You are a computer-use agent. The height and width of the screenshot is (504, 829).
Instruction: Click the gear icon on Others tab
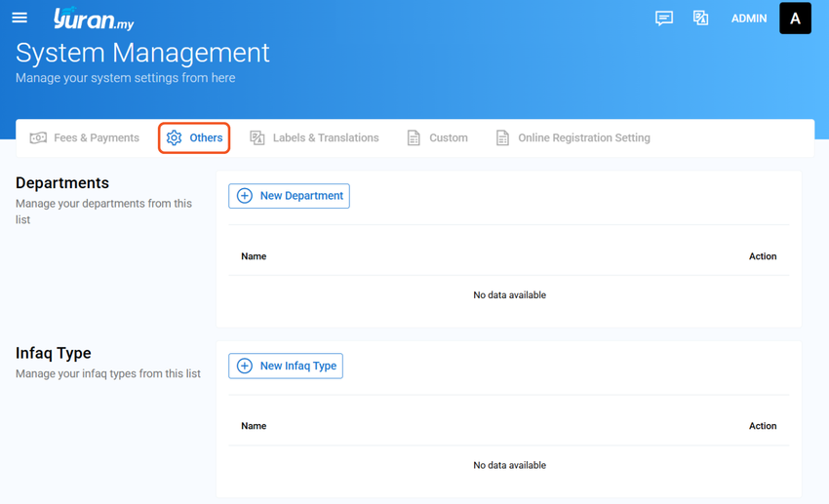click(174, 137)
